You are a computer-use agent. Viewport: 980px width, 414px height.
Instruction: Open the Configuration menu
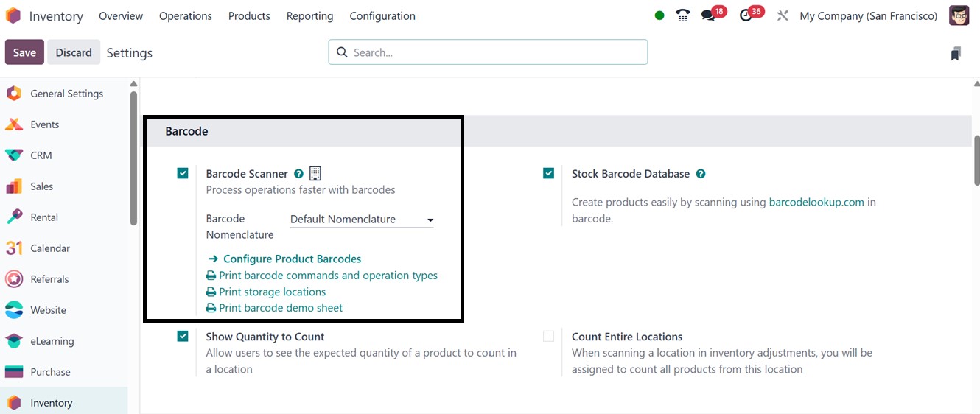pyautogui.click(x=382, y=15)
